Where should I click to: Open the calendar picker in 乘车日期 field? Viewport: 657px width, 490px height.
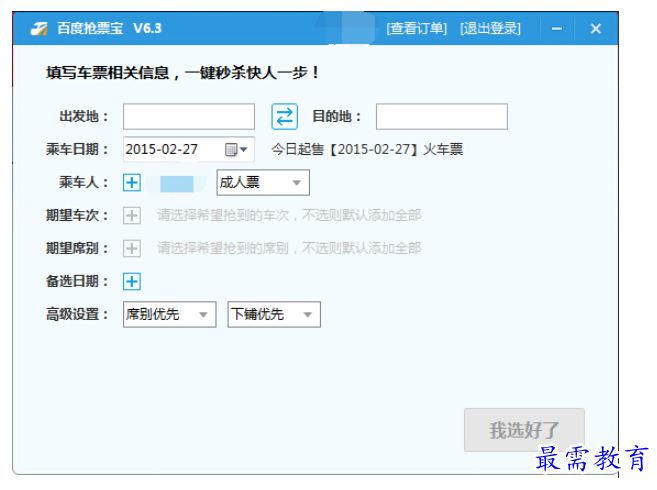(x=236, y=149)
